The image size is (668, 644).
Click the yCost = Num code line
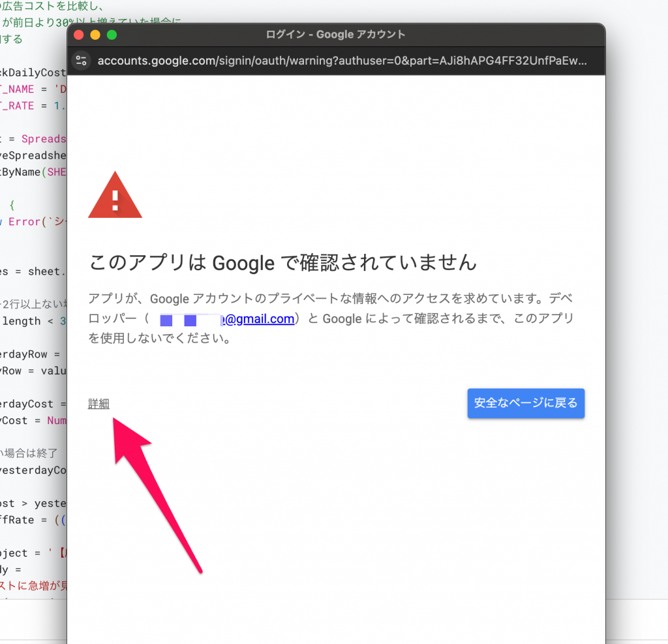pyautogui.click(x=34, y=420)
